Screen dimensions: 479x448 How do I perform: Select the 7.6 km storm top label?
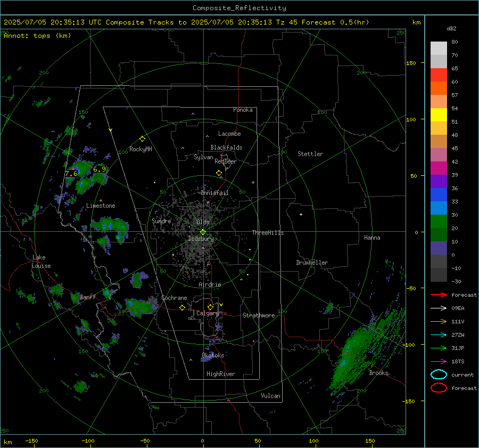click(x=71, y=174)
